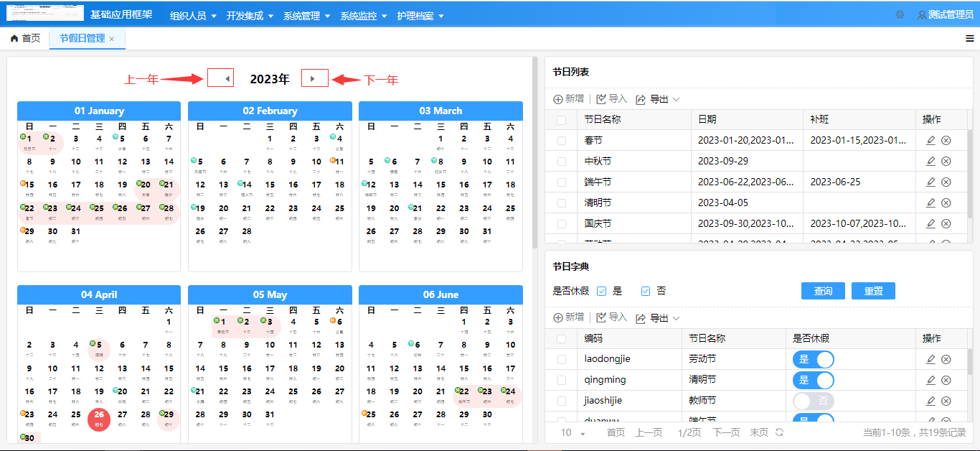Click the settings gear icon in the top bar
The width and height of the screenshot is (980, 451).
pyautogui.click(x=900, y=14)
